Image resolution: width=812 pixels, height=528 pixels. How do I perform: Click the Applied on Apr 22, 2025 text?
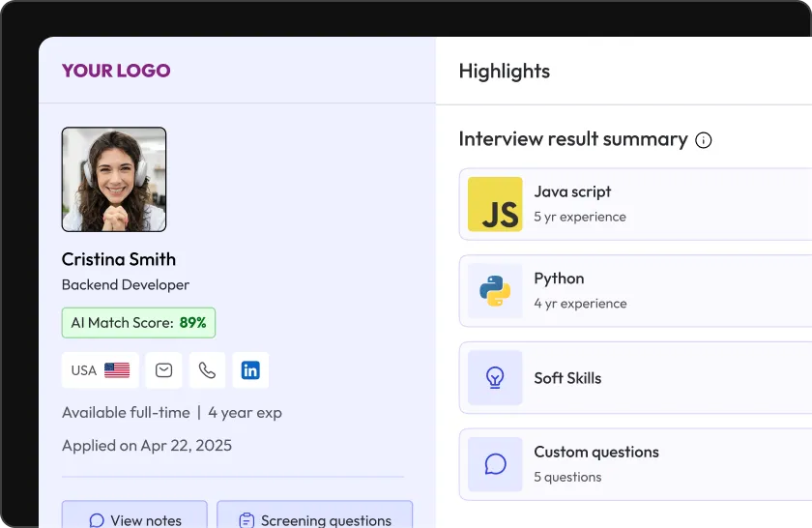pos(147,446)
